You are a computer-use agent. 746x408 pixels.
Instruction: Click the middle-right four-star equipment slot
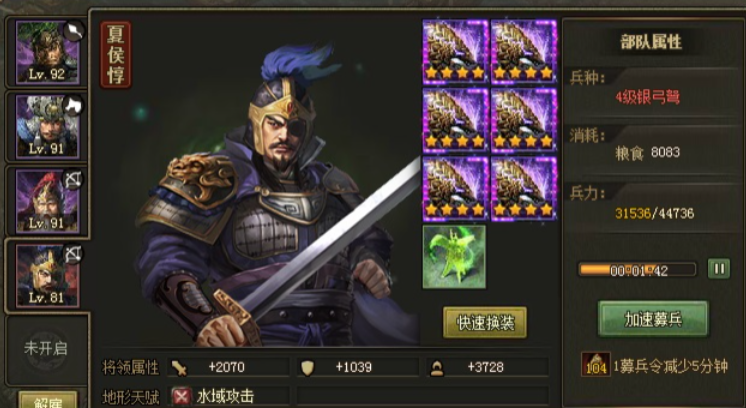coord(524,120)
